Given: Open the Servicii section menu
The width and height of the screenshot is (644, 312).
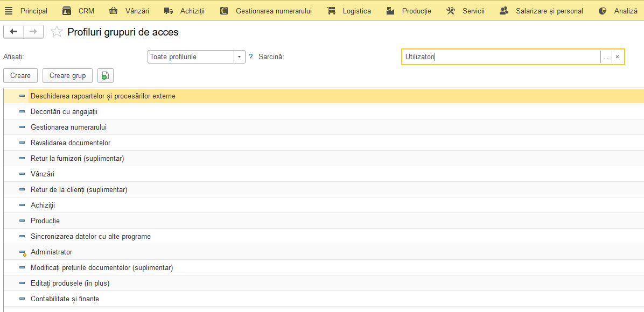Looking at the screenshot, I should (473, 11).
